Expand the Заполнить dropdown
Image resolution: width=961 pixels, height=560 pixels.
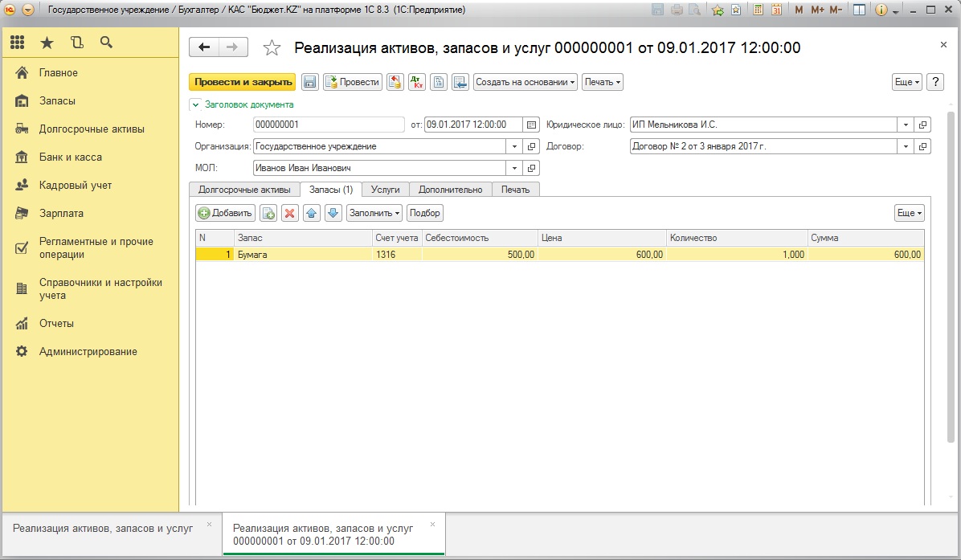[374, 213]
